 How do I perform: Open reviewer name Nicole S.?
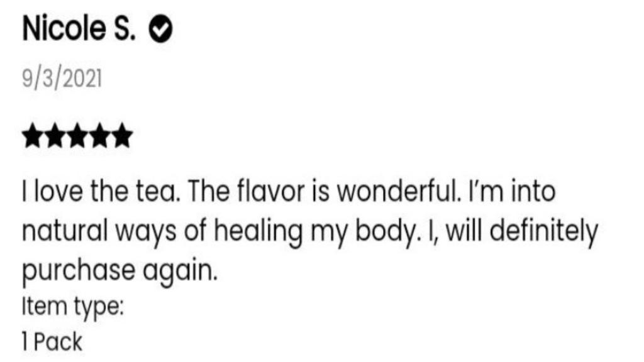coord(78,30)
